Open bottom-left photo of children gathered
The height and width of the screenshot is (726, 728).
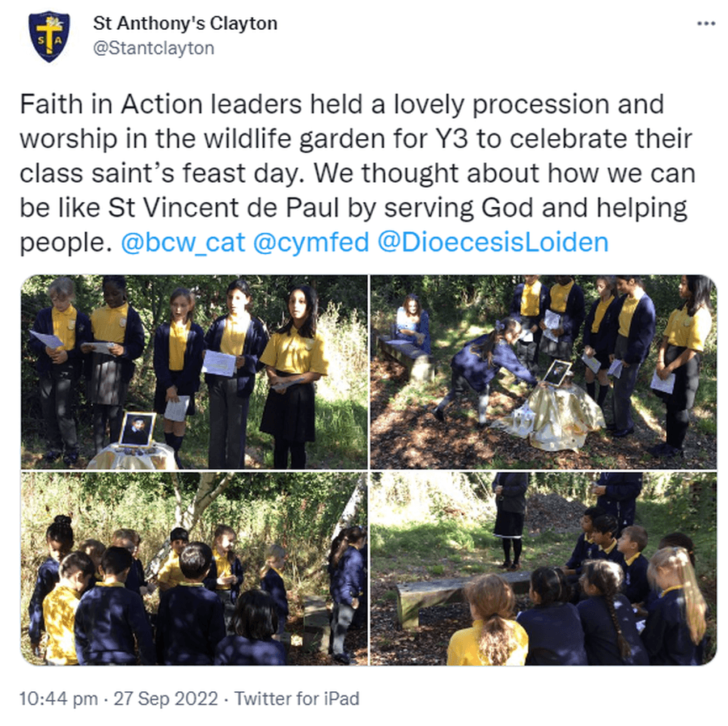194,568
